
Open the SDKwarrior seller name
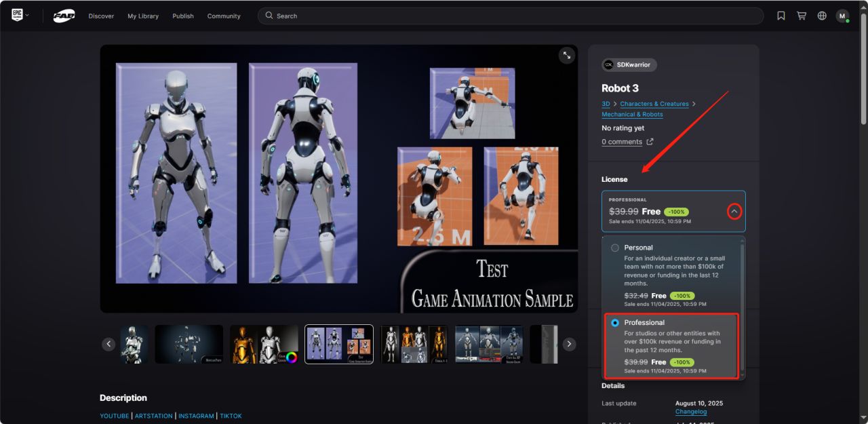pyautogui.click(x=633, y=64)
